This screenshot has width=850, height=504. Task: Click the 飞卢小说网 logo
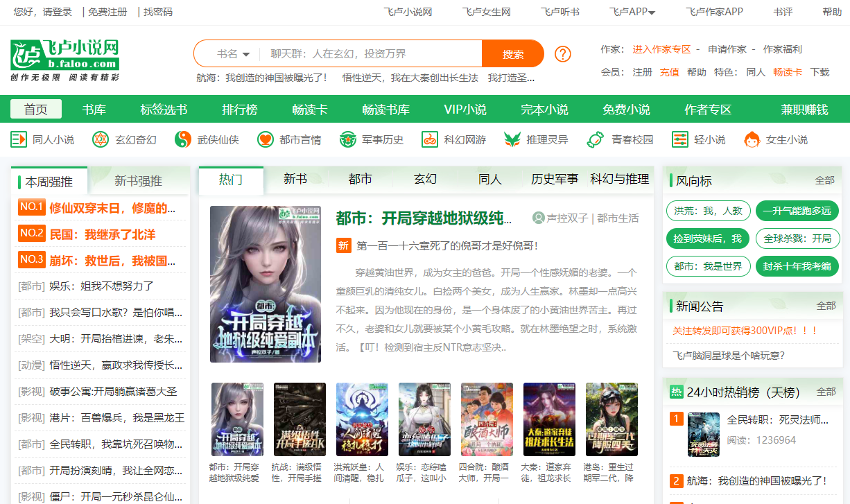click(x=64, y=59)
